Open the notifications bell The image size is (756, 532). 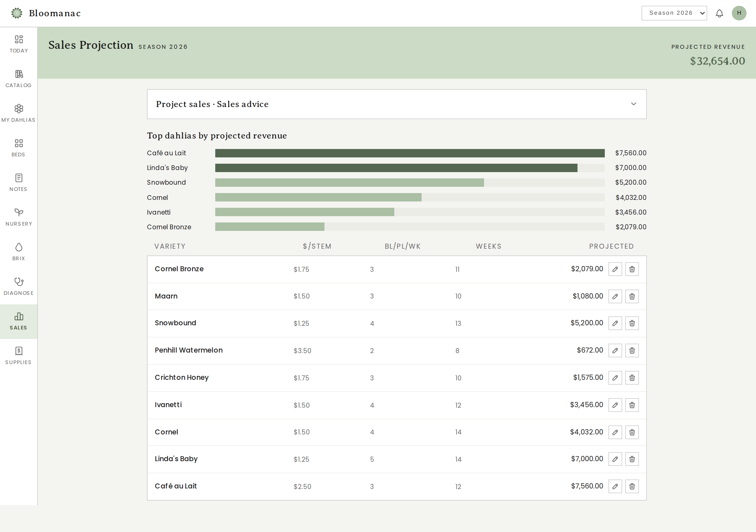pyautogui.click(x=720, y=13)
